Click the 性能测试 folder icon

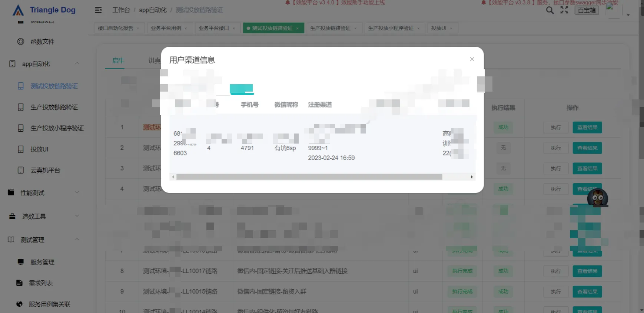11,192
